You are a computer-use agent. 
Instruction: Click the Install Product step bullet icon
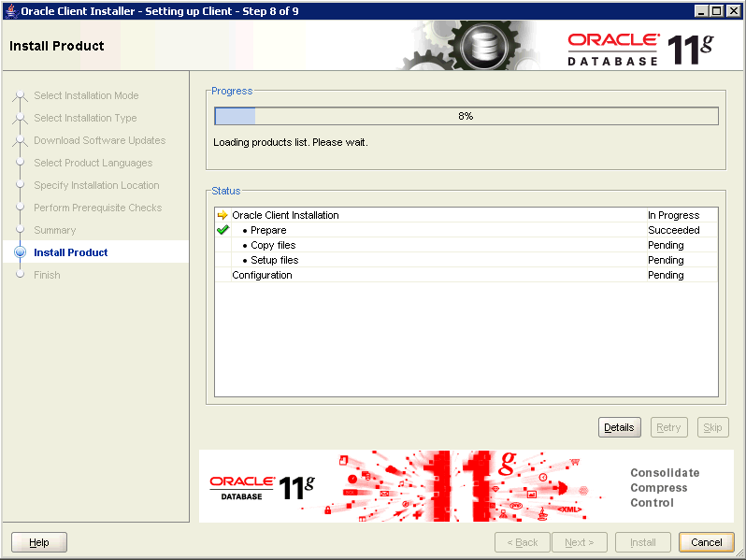pos(20,252)
